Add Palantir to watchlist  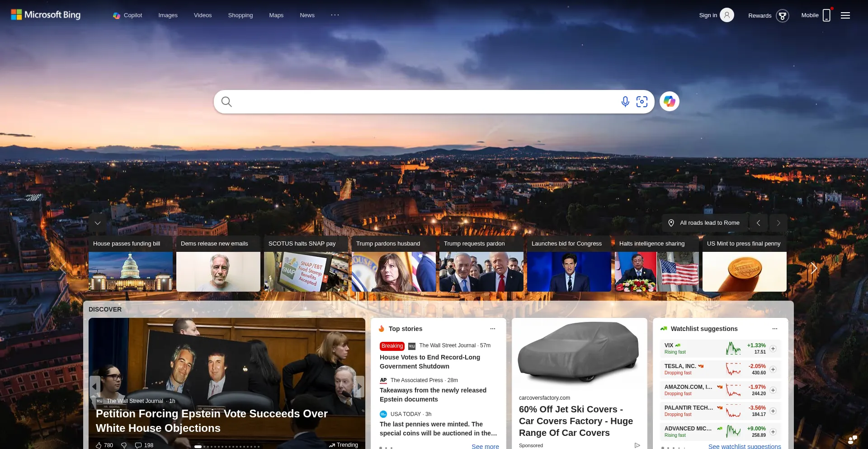(x=773, y=411)
